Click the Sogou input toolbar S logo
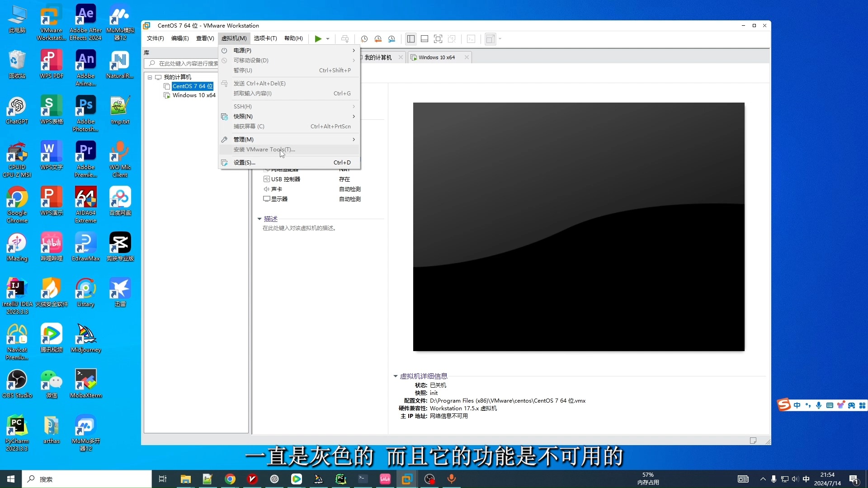Screen dimensions: 868x488 (784, 405)
